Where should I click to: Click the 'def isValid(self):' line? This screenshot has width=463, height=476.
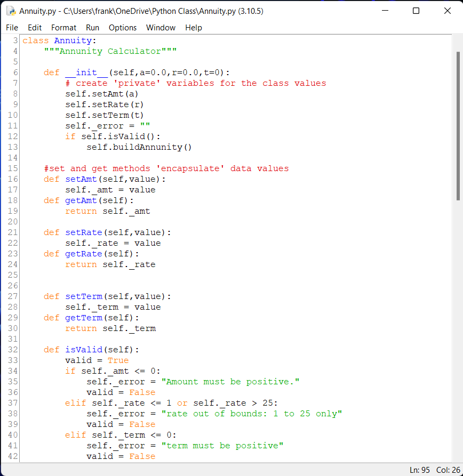coord(91,350)
